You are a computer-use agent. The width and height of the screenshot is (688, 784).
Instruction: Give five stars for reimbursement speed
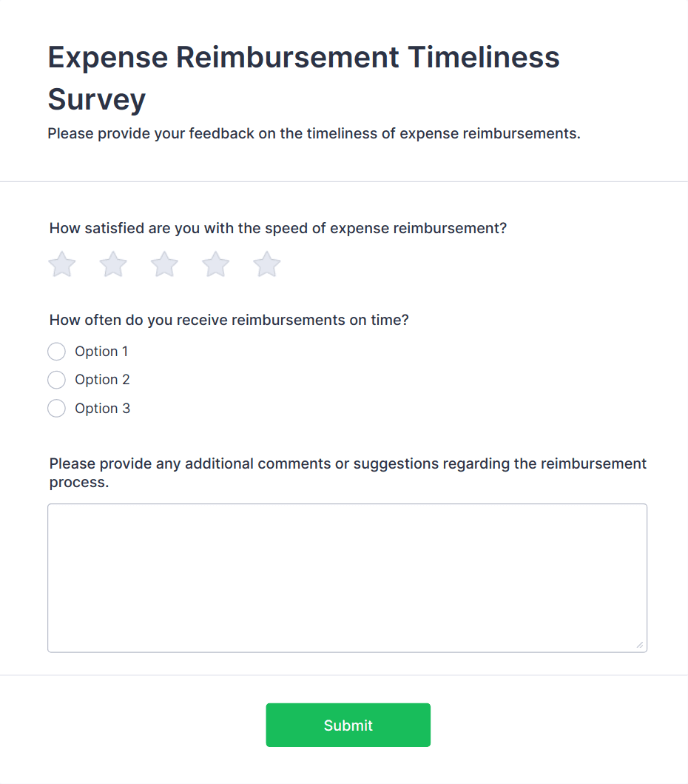[266, 264]
